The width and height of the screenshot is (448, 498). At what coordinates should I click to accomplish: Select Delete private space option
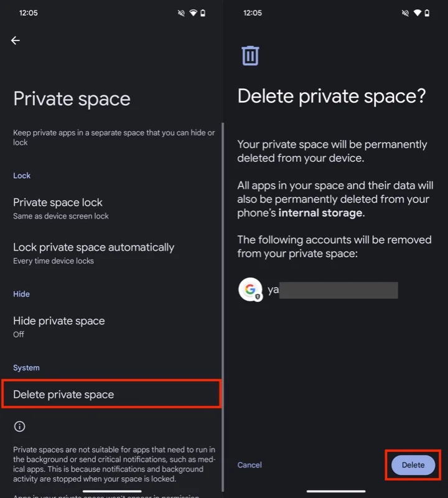(111, 394)
